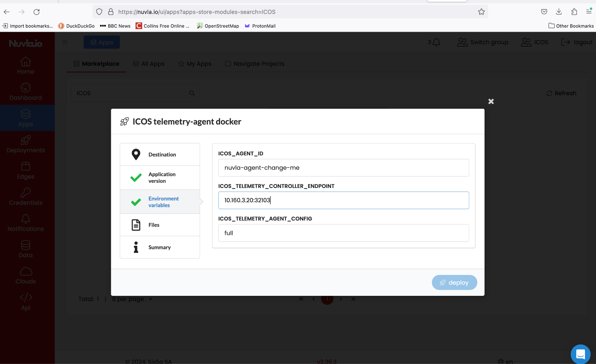Open the Other Bookmarks folder
Viewport: 596px width, 364px height.
(x=571, y=26)
